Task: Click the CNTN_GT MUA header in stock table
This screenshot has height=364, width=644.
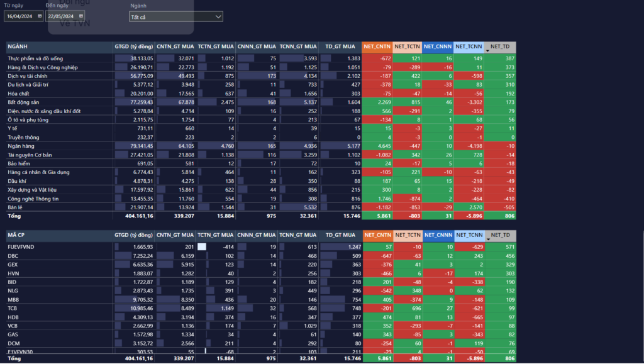Action: [x=175, y=236]
